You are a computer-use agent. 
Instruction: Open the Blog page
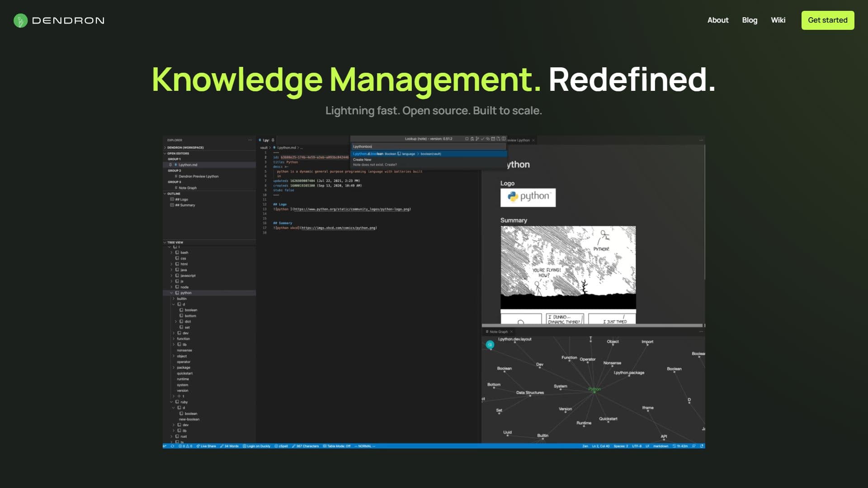750,20
